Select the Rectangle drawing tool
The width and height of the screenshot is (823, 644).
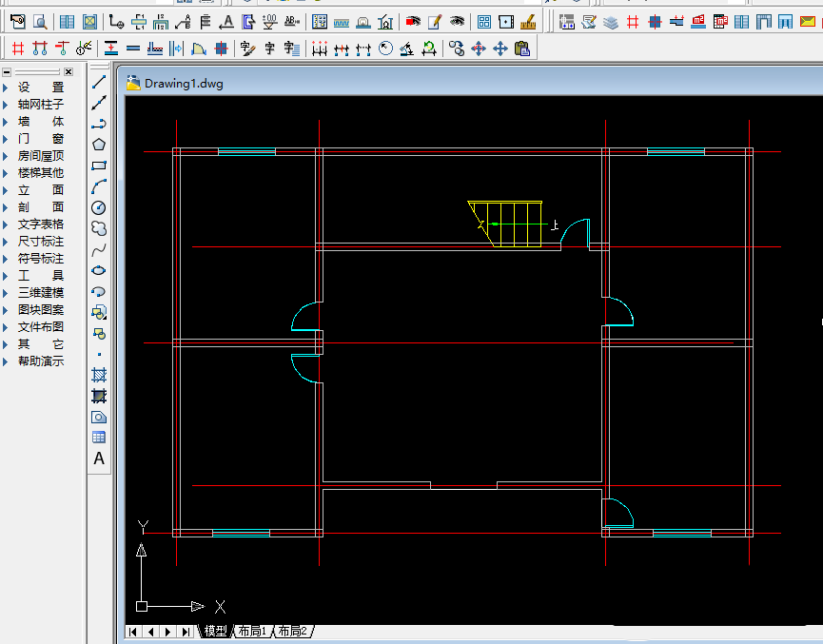click(99, 166)
